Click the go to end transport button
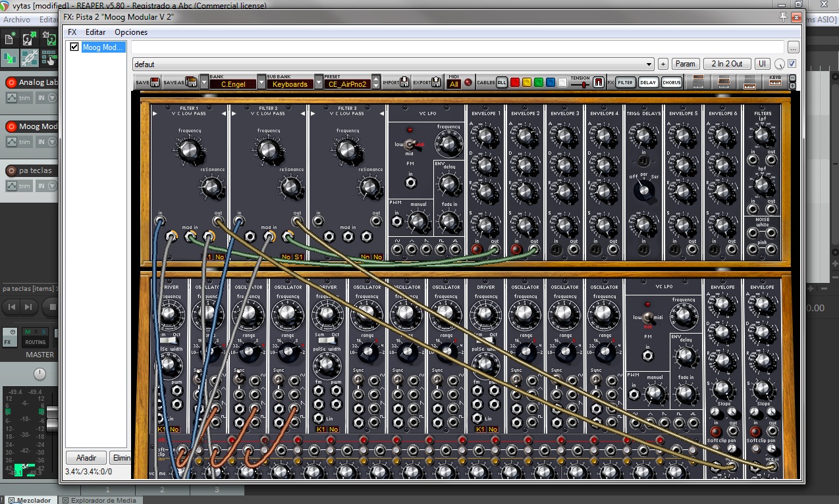The width and height of the screenshot is (839, 504). pyautogui.click(x=28, y=307)
